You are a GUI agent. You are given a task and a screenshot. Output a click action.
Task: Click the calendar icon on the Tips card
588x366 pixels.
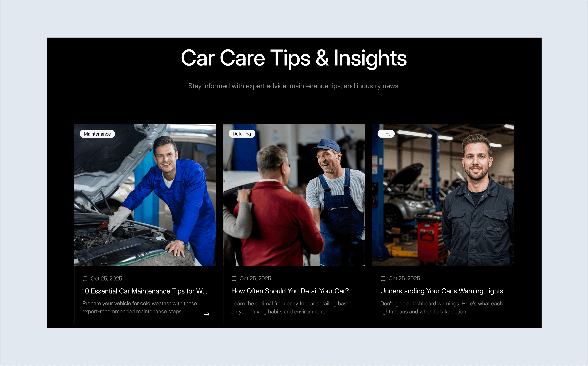(383, 278)
